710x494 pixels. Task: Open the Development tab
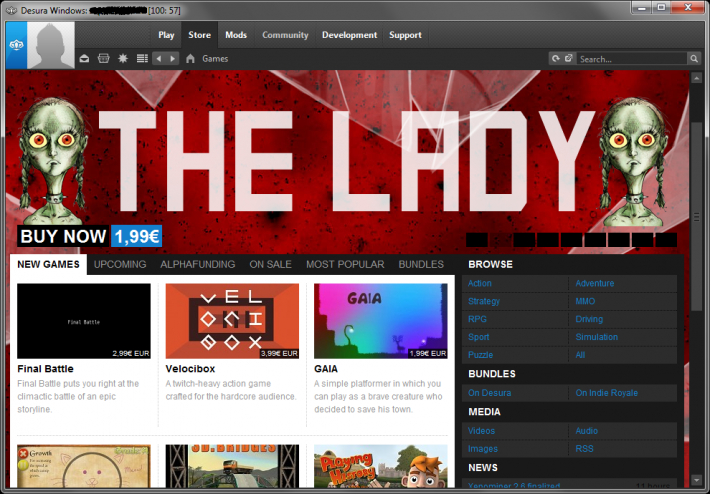coord(350,35)
